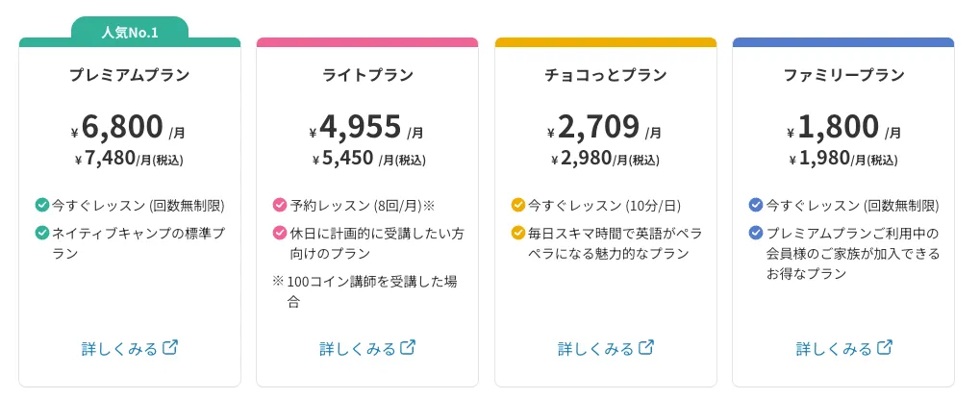The height and width of the screenshot is (399, 980).
Task: Open 詳しくみる link for ファミリープラン
Action: [x=834, y=348]
